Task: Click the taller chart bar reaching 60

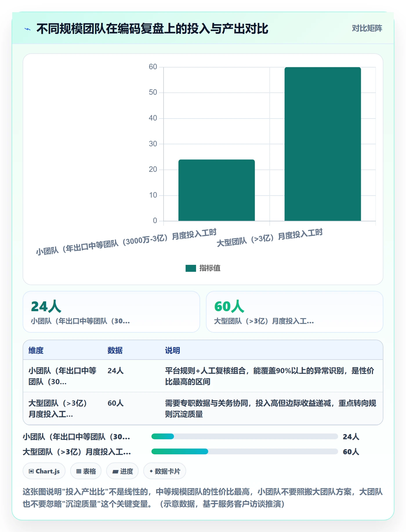Action: pyautogui.click(x=323, y=144)
